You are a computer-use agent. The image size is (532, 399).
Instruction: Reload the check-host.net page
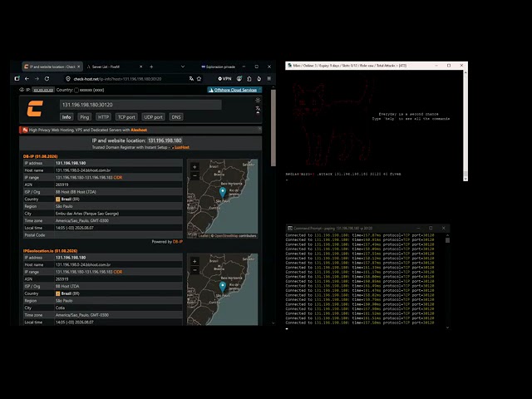tap(47, 79)
